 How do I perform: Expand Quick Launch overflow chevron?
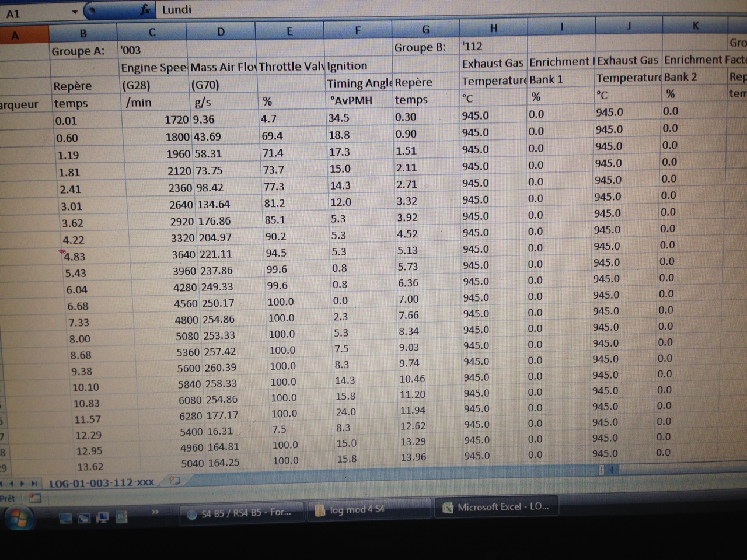point(155,512)
